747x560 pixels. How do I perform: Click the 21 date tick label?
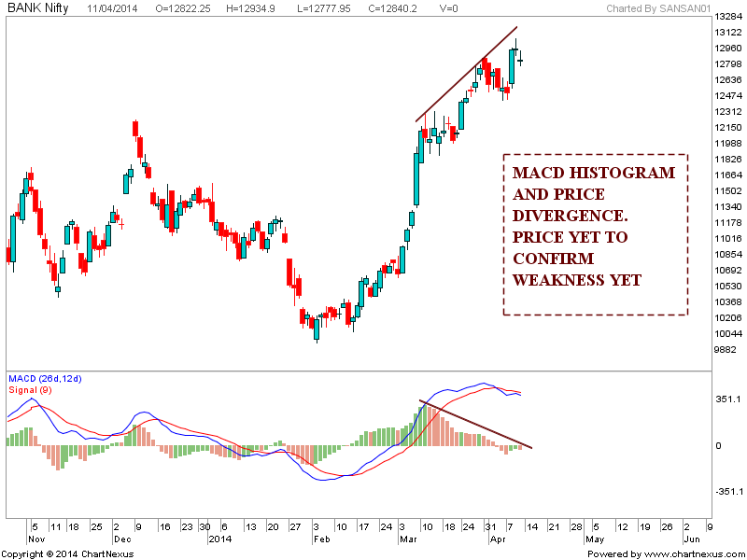click(554, 527)
